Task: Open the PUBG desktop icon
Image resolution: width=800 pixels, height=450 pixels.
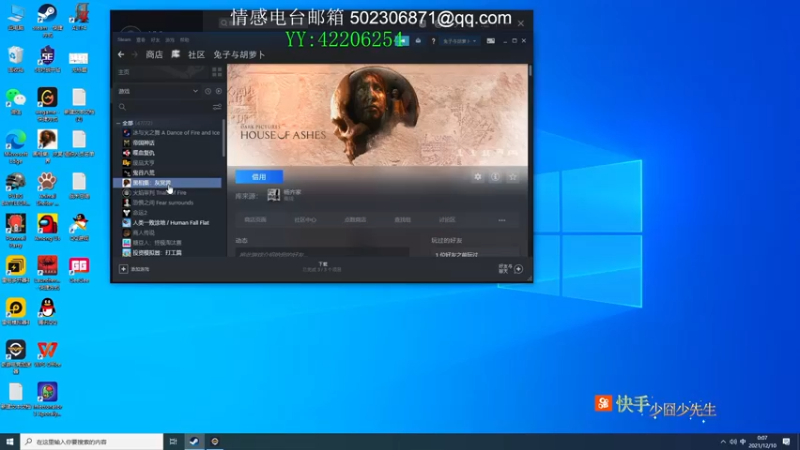Action: [16, 189]
